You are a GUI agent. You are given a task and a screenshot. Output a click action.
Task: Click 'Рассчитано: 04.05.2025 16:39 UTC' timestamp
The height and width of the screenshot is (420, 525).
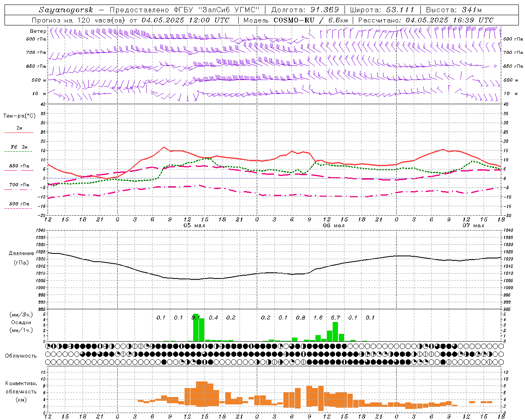[426, 20]
